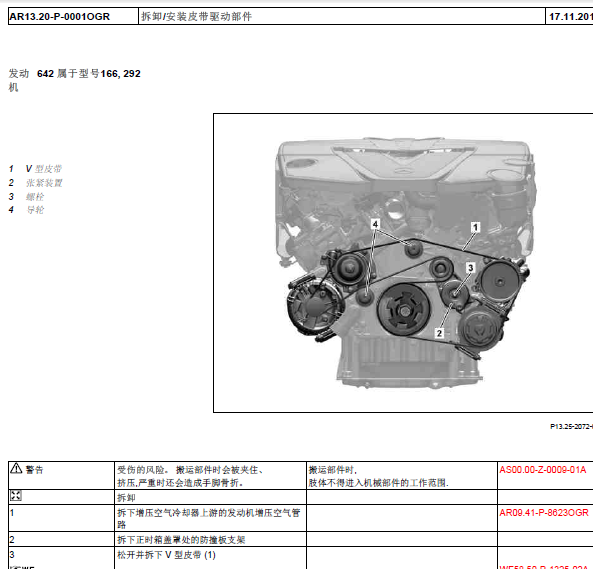Click callout label 1 in the engine diagram
The height and width of the screenshot is (569, 593).
(x=475, y=227)
